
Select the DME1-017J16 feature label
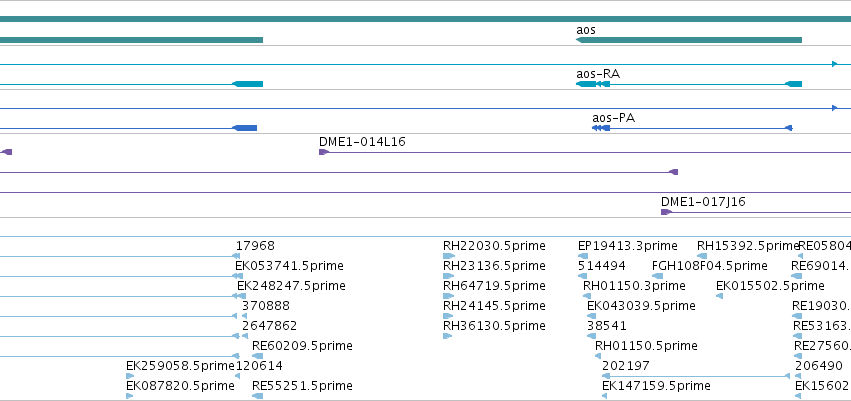pyautogui.click(x=703, y=202)
